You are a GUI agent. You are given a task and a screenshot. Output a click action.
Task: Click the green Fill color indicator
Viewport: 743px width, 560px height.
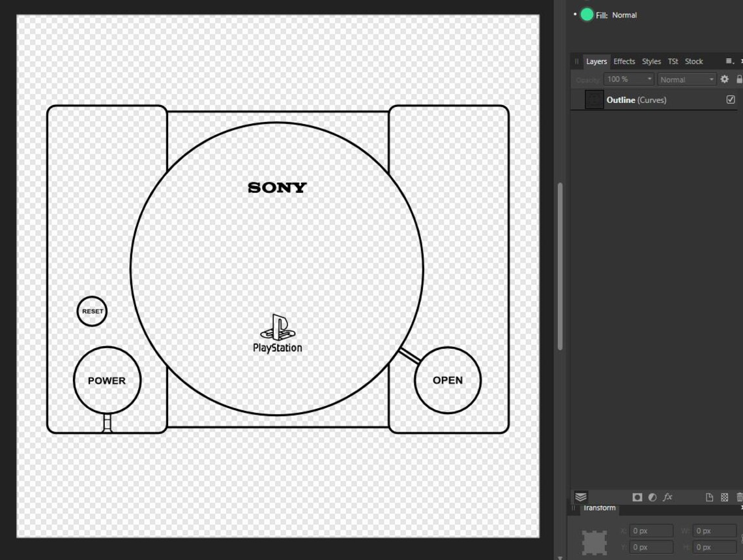[587, 14]
